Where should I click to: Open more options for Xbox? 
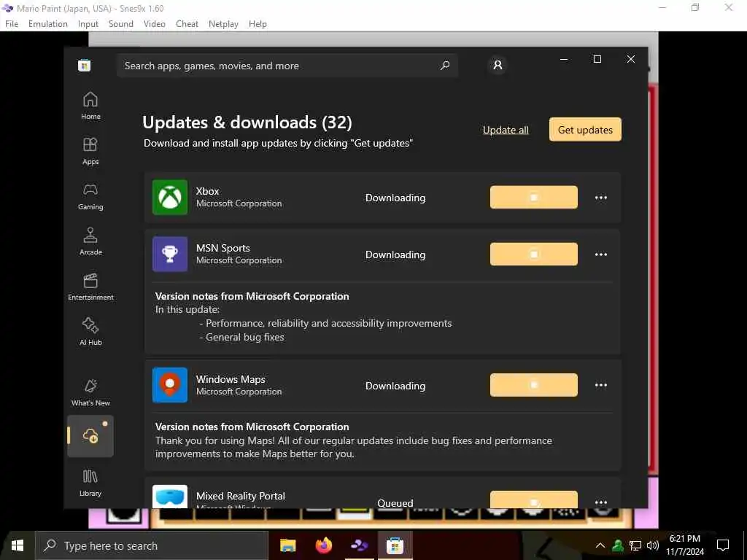(x=601, y=197)
